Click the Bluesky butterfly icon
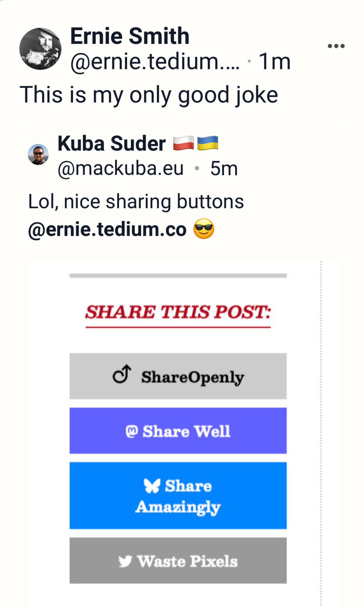This screenshot has height=606, width=364. point(152,486)
